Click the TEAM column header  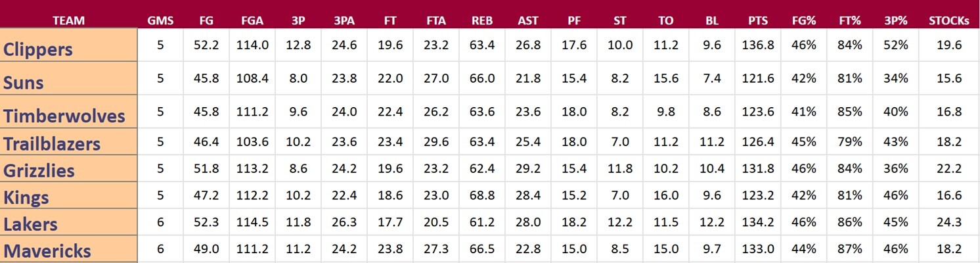[x=68, y=20]
